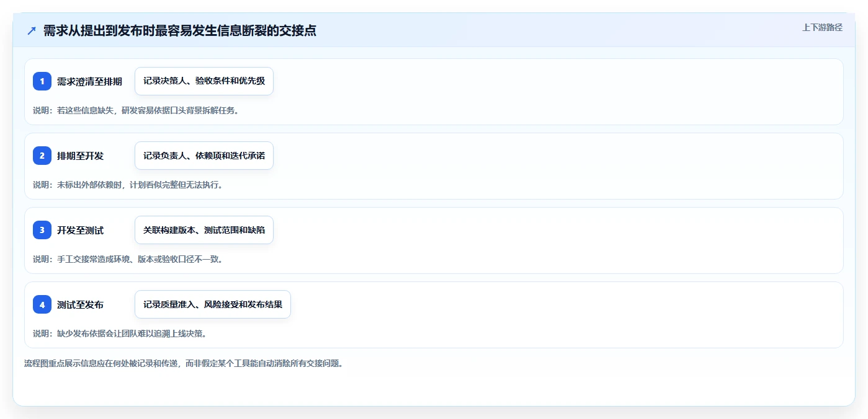Click the 开发至测试 step label
This screenshot has width=868, height=419.
[x=80, y=230]
